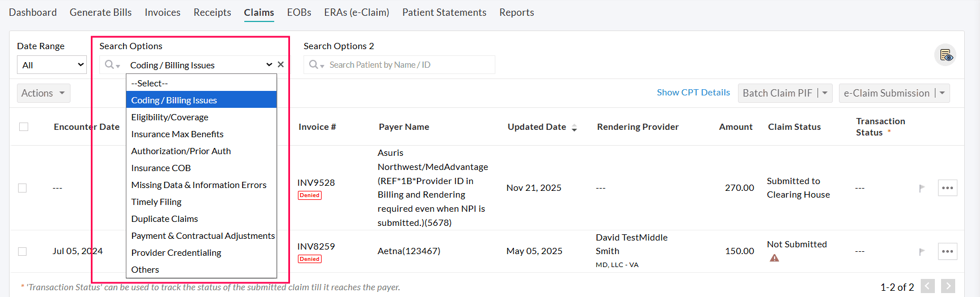
Task: Check the box for the INV9528 claim row
Action: (23, 188)
